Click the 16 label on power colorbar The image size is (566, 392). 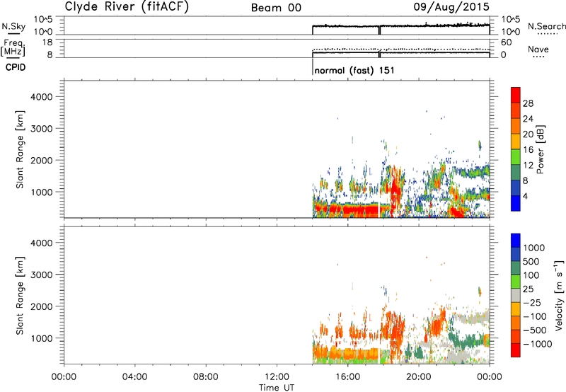[x=528, y=150]
